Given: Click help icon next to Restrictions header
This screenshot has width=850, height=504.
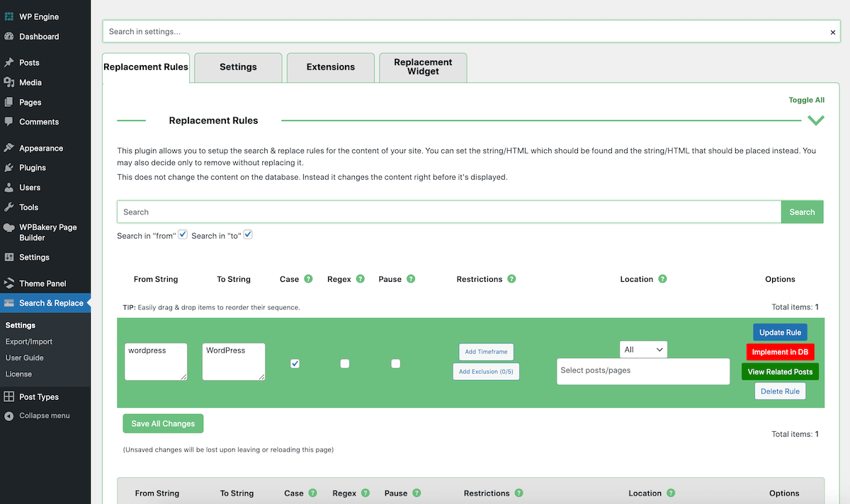Looking at the screenshot, I should coord(511,279).
